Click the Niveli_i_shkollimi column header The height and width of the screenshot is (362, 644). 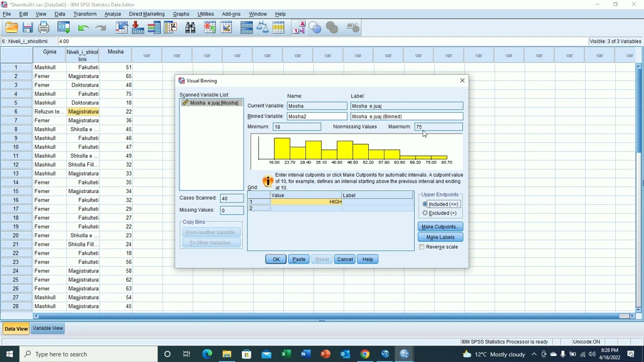coord(83,55)
